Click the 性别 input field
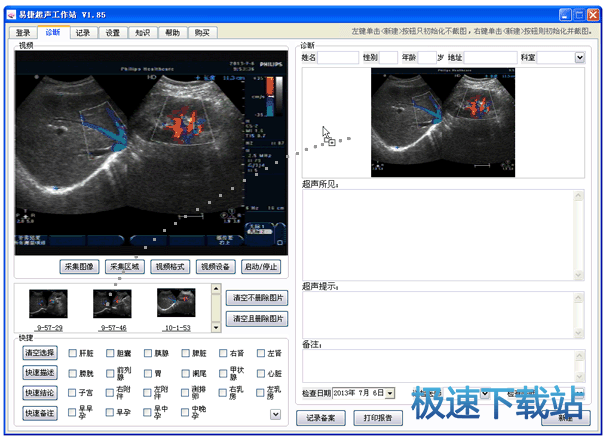This screenshot has height=440, width=605. [389, 58]
